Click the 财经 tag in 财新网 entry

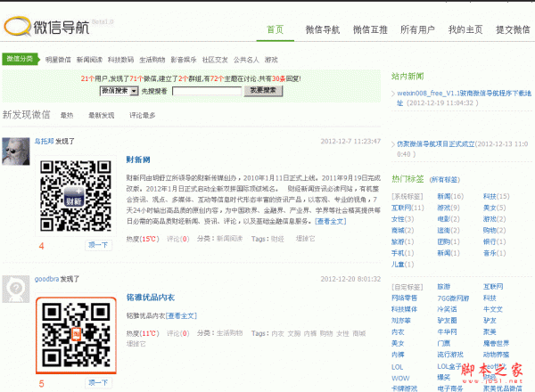(277, 239)
